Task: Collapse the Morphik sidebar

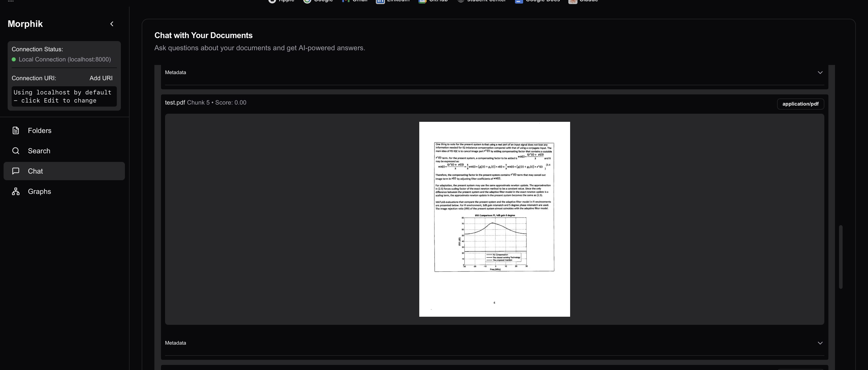Action: click(112, 24)
